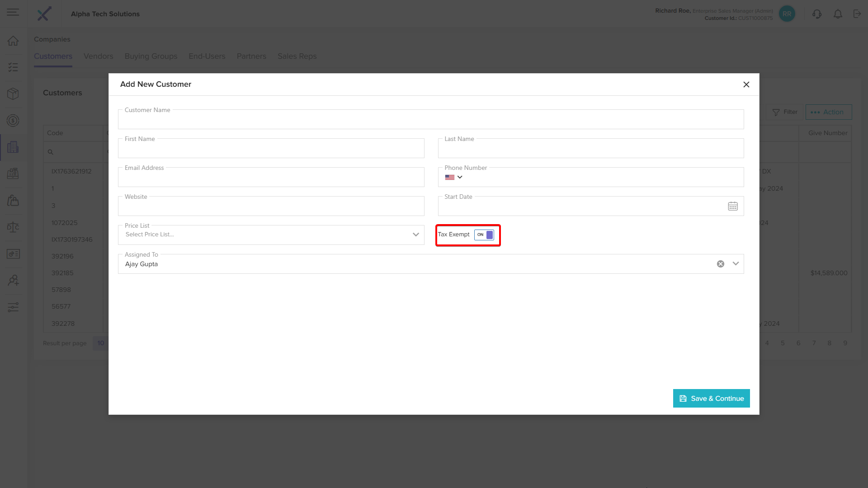
Task: Toggle the Tax Exempt switch
Action: pos(484,235)
